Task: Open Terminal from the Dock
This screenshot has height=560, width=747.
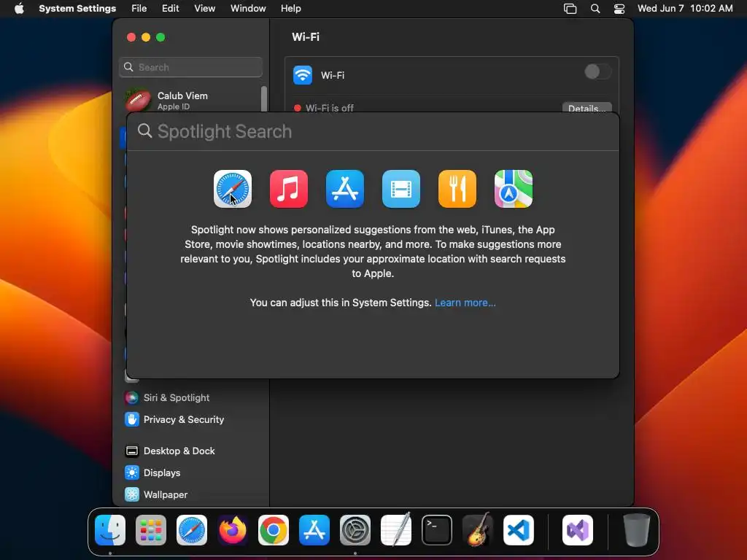Action: pyautogui.click(x=437, y=530)
